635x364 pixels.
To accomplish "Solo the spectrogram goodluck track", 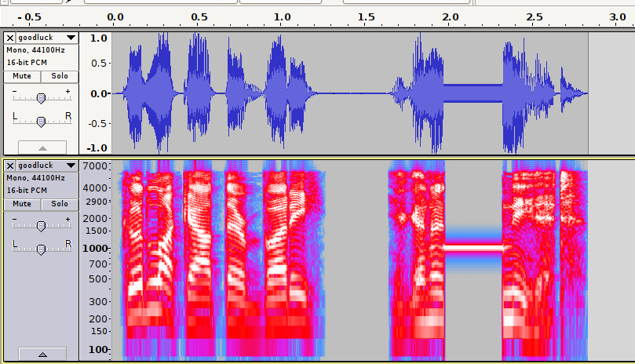I will point(60,204).
